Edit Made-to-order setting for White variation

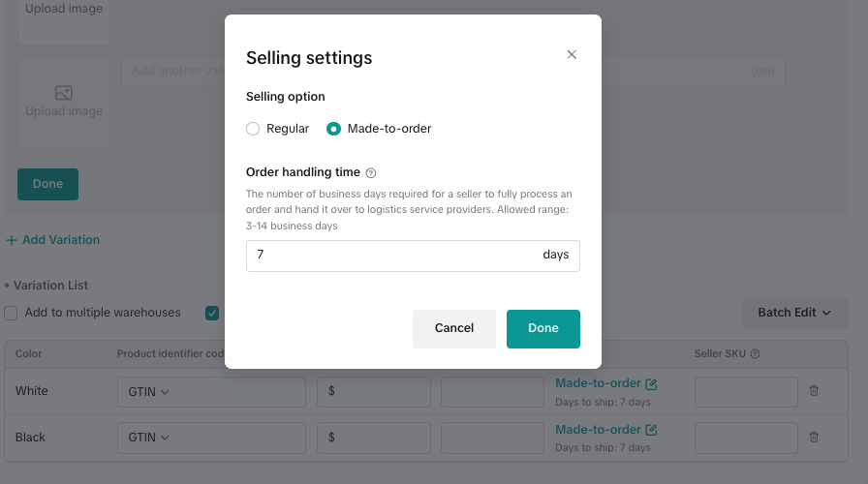coord(651,384)
